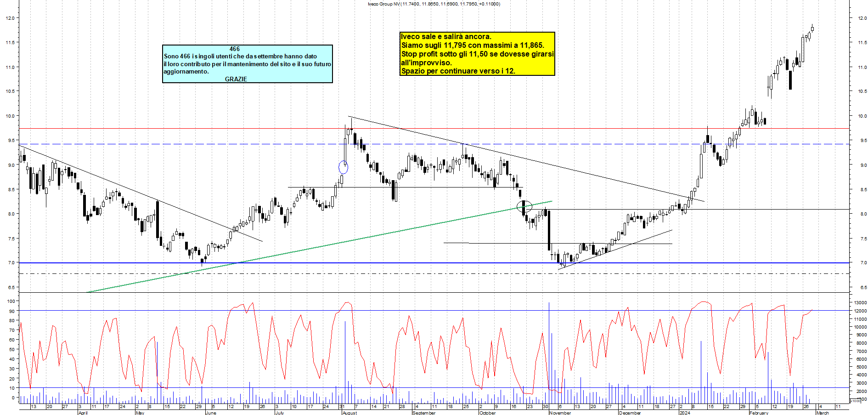Click the 'October' month label
The width and height of the screenshot is (868, 415).
(487, 413)
